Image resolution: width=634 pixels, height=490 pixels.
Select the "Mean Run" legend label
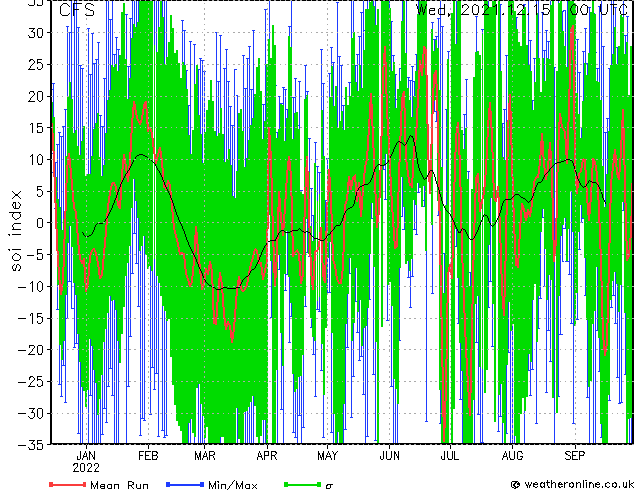(120, 485)
